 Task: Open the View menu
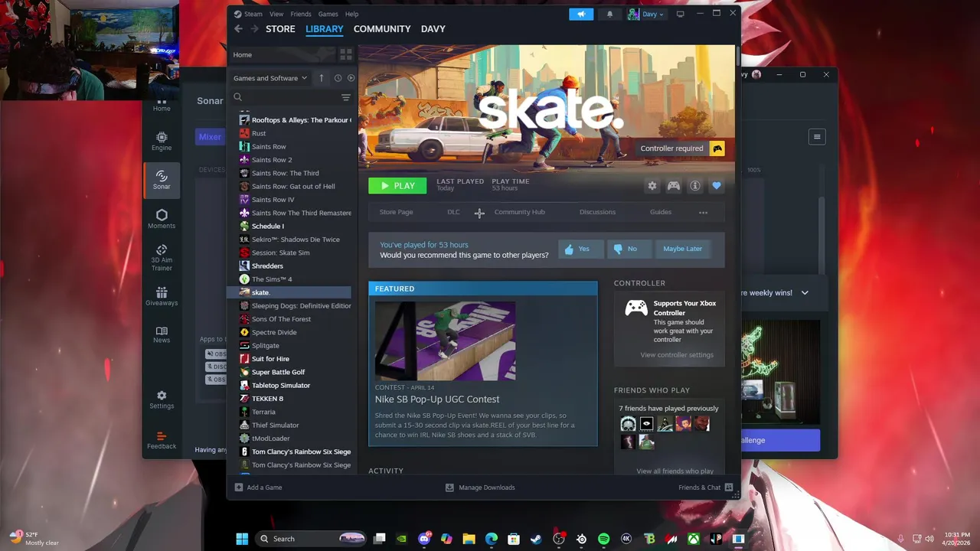coord(276,14)
